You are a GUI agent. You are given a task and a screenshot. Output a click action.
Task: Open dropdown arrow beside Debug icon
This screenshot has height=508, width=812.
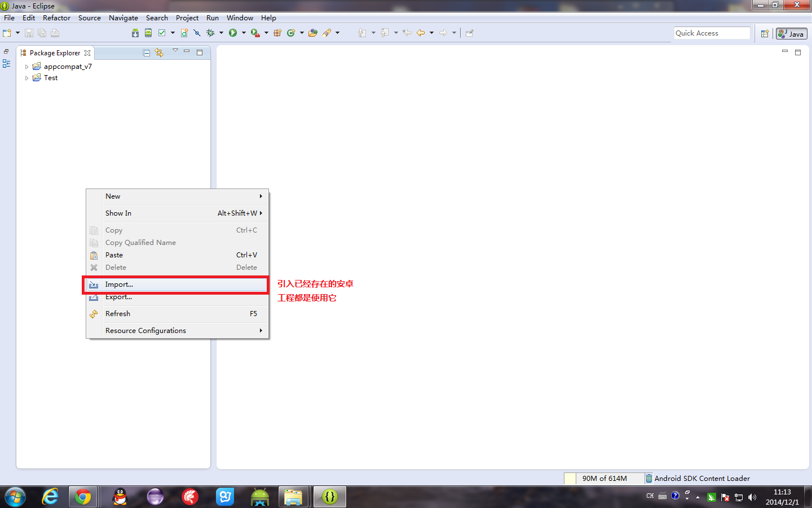click(x=221, y=33)
